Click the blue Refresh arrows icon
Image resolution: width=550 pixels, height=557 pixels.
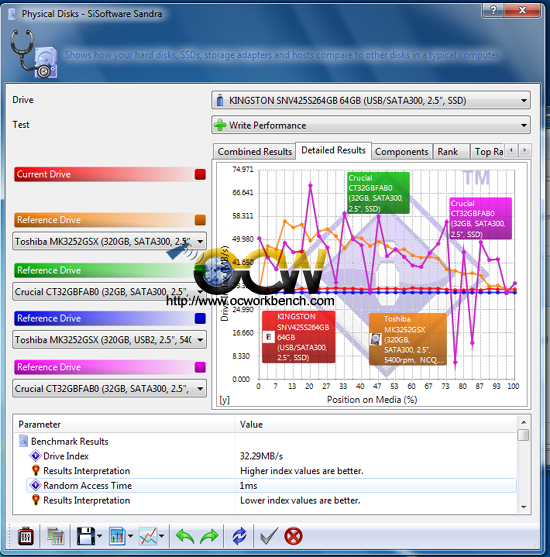[239, 536]
